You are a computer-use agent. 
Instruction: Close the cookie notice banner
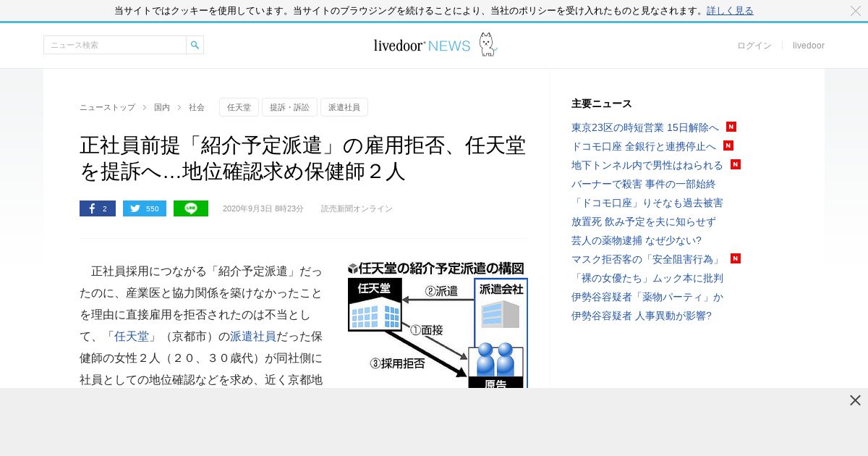[x=856, y=11]
